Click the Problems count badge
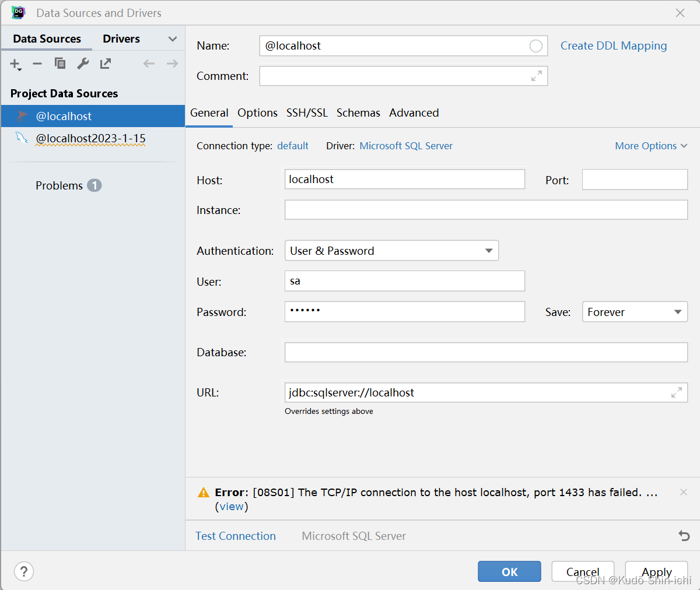Image resolution: width=700 pixels, height=590 pixels. [x=94, y=185]
